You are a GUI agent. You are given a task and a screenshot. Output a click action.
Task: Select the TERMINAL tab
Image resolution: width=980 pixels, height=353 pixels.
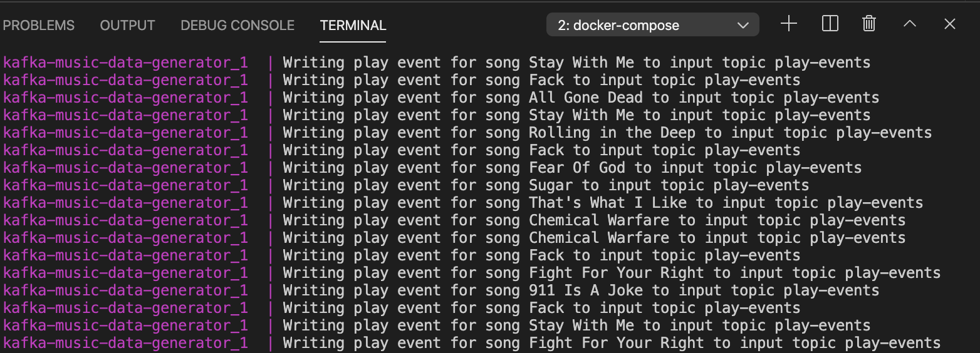pos(353,26)
